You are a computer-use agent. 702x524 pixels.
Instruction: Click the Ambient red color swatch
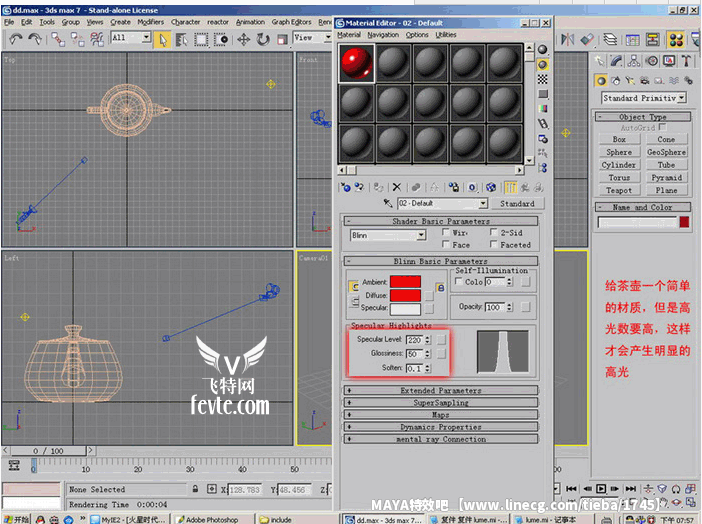(405, 282)
